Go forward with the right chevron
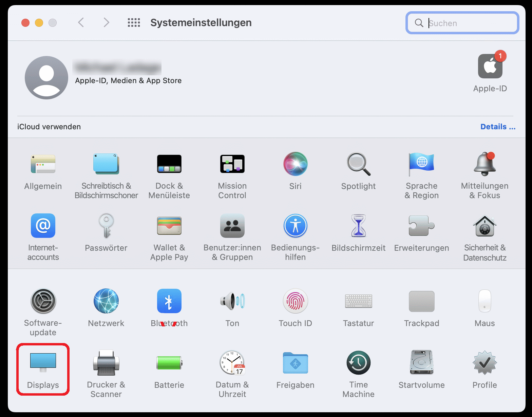 (x=106, y=23)
